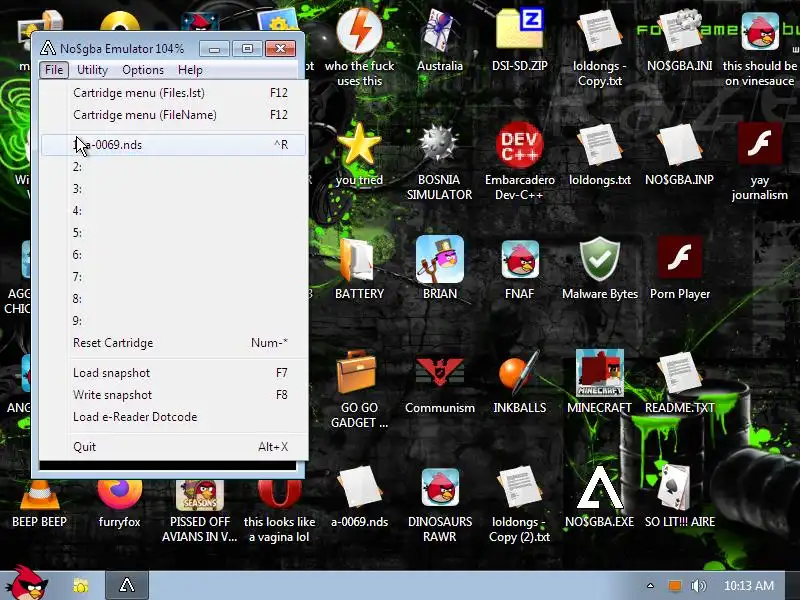Open the 10:13 AM clock
The width and height of the screenshot is (800, 600).
tap(748, 586)
